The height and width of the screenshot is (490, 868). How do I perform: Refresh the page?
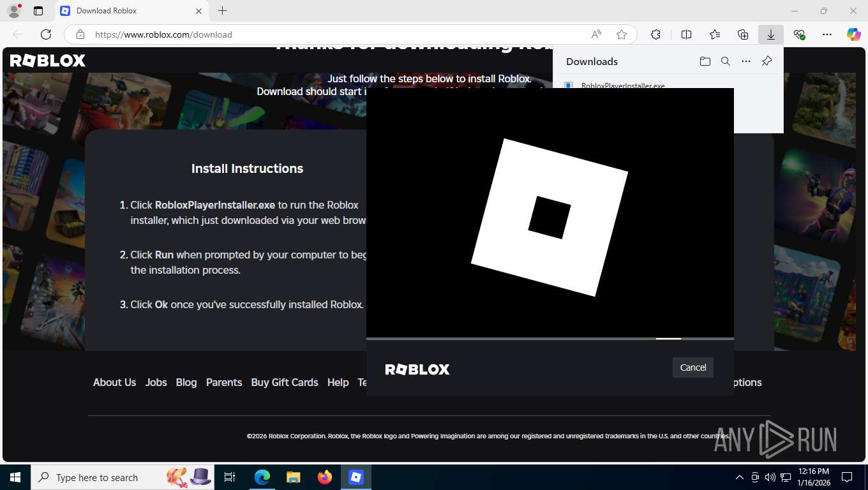coord(46,34)
